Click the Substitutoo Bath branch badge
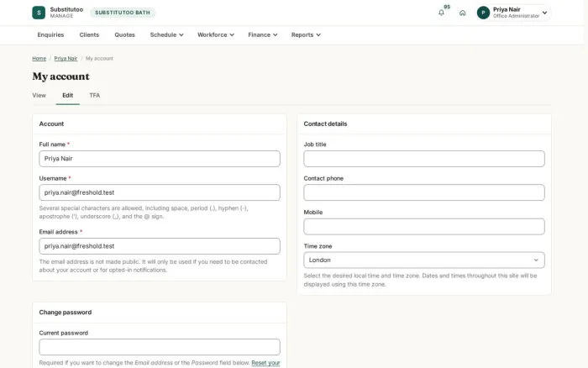The image size is (588, 368). click(123, 13)
